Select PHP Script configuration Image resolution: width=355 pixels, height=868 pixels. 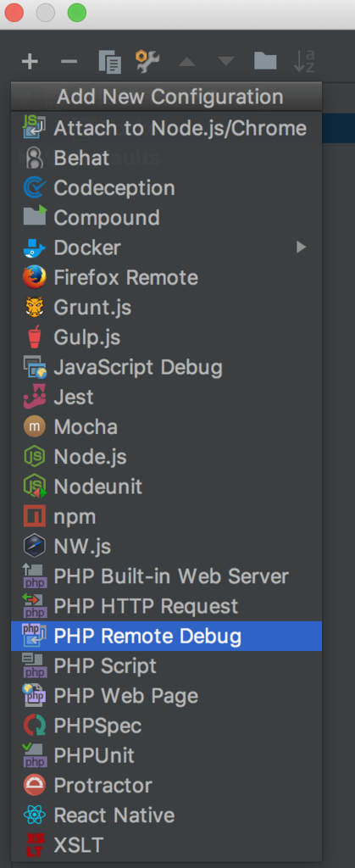[166, 666]
